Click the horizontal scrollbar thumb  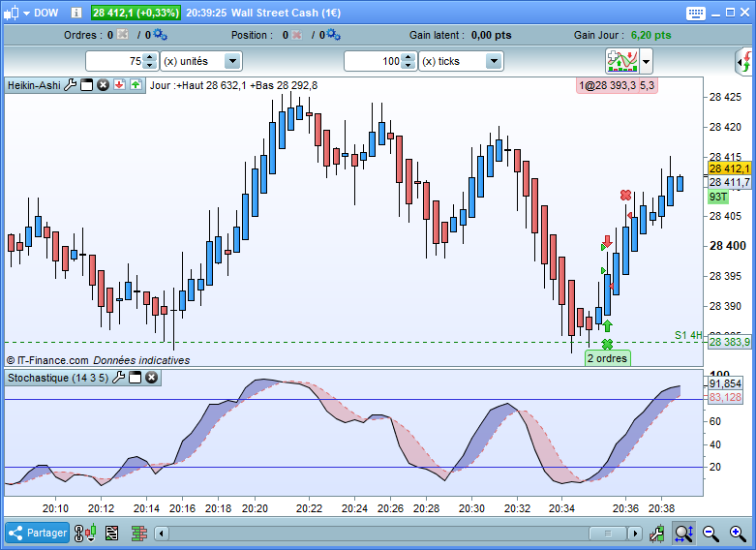click(608, 534)
